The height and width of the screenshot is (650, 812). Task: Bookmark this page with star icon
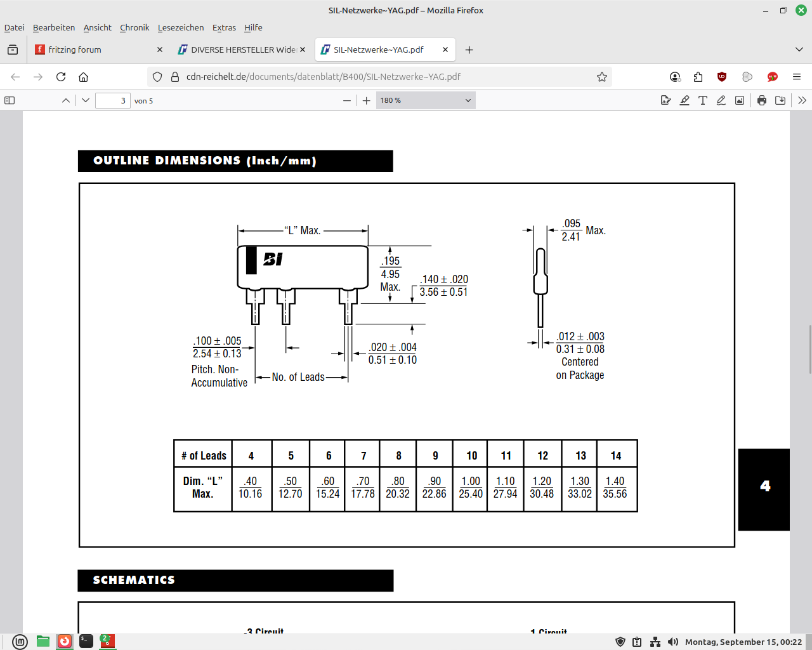pyautogui.click(x=602, y=77)
